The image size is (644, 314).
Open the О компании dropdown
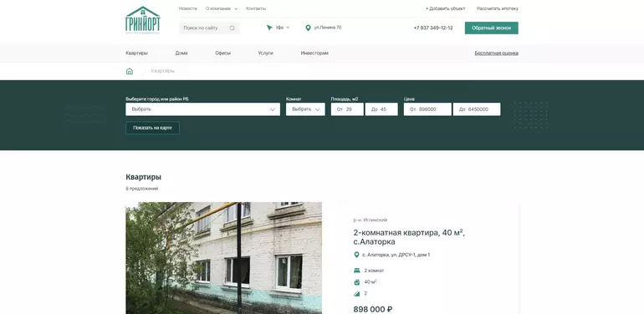pos(222,8)
